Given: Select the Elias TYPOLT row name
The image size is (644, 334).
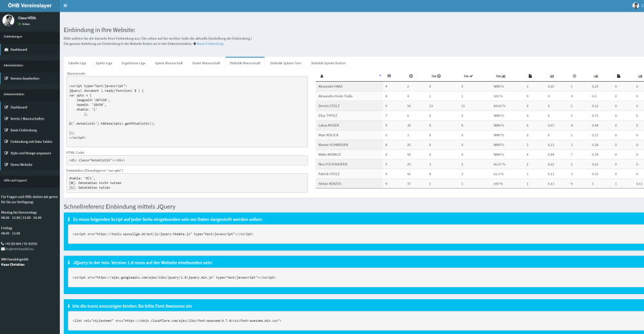Looking at the screenshot, I should 328,116.
